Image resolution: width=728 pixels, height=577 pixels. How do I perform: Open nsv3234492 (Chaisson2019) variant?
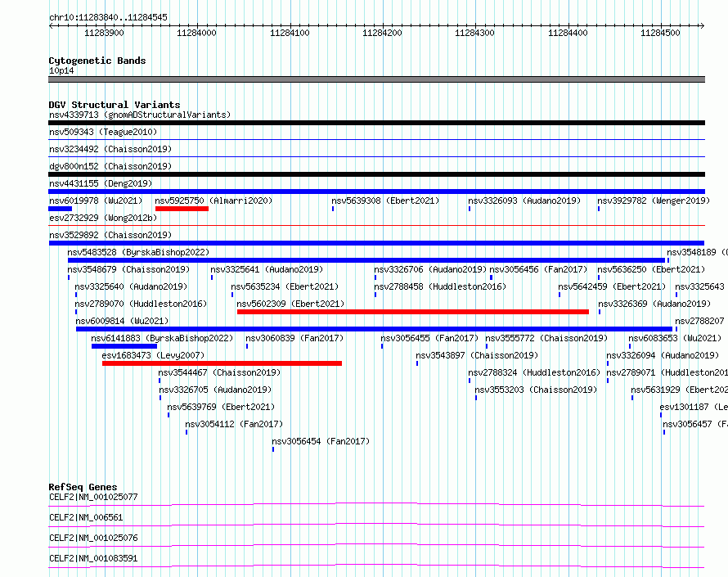click(x=110, y=149)
